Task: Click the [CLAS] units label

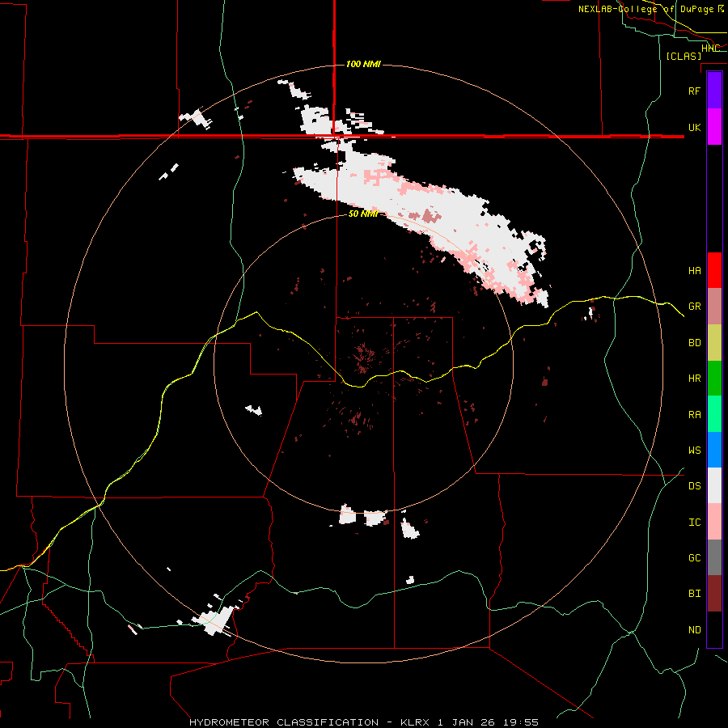Action: tap(684, 56)
